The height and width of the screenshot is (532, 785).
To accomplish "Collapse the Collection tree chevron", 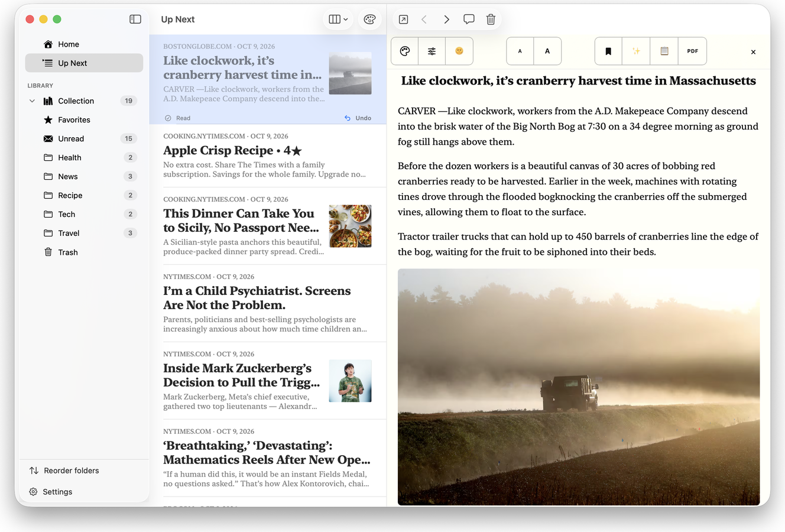I will point(33,101).
